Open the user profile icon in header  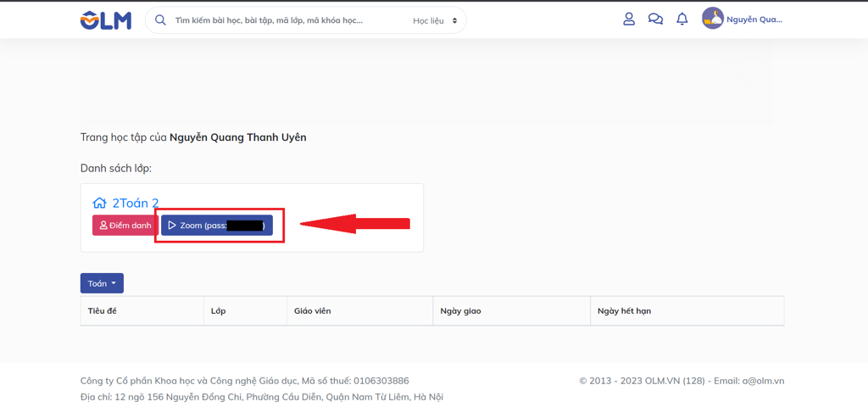pyautogui.click(x=629, y=20)
